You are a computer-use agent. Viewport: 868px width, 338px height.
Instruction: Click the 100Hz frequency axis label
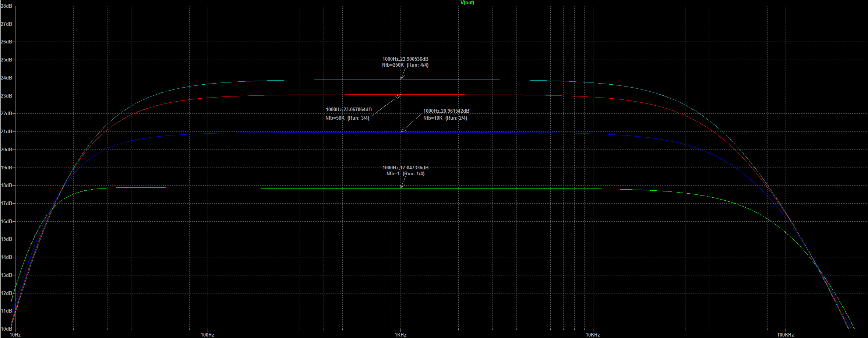coord(207,335)
